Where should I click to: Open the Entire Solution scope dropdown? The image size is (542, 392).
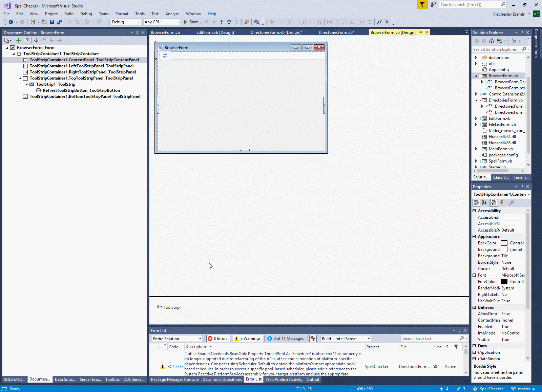point(177,339)
